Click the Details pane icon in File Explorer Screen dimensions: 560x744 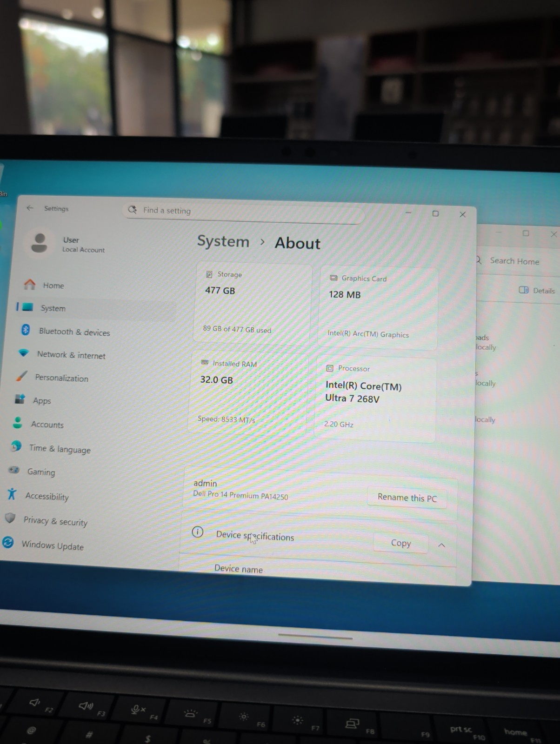tap(524, 290)
